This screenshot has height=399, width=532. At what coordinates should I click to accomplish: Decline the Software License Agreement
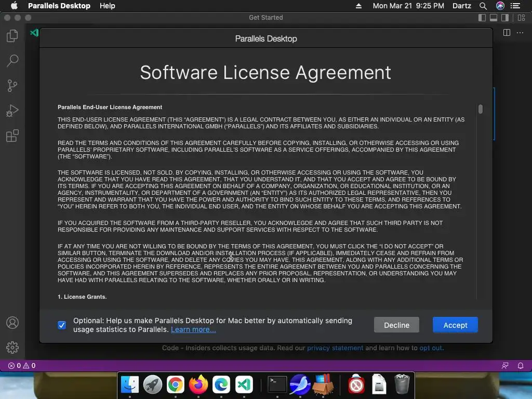396,325
